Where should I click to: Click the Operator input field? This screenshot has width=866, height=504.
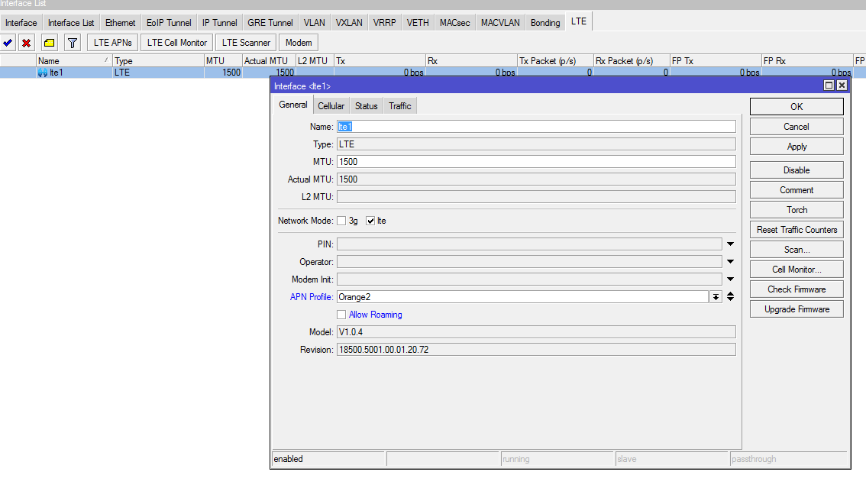tap(529, 262)
